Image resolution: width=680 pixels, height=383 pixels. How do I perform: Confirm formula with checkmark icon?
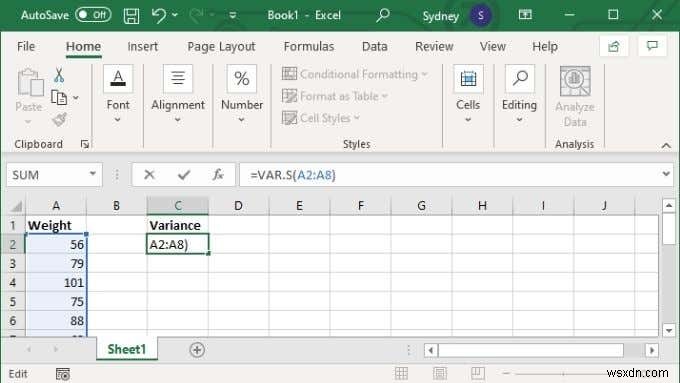(x=184, y=175)
